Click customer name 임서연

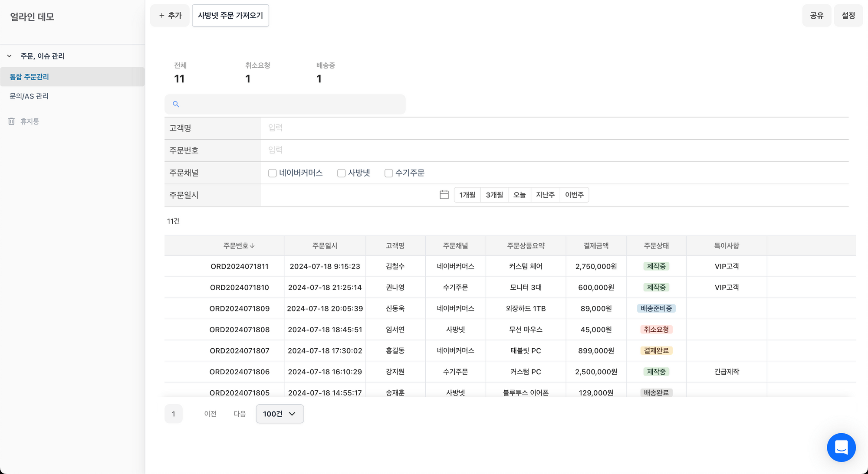pyautogui.click(x=395, y=330)
